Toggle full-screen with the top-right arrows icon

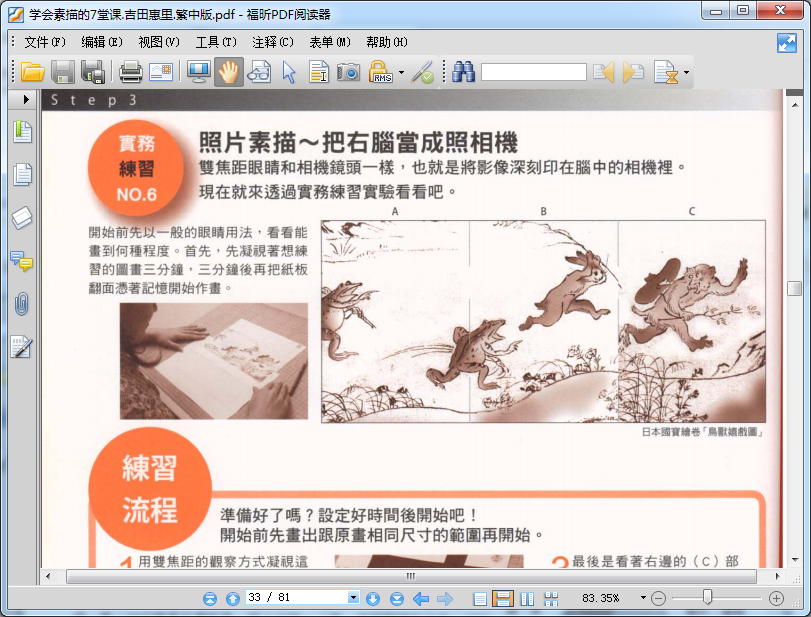(x=787, y=43)
